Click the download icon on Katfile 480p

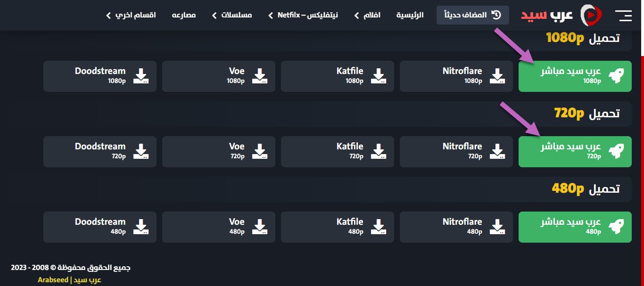[379, 227]
